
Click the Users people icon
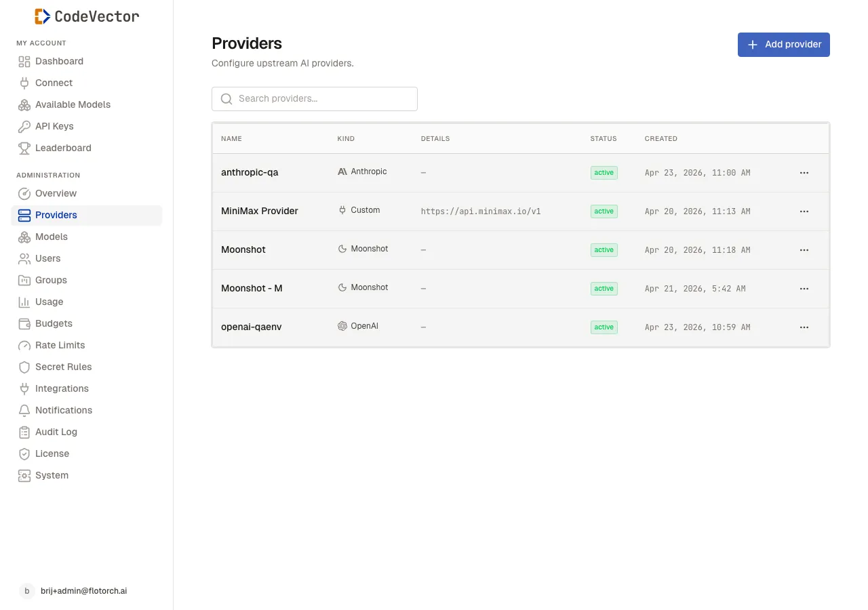(x=24, y=258)
